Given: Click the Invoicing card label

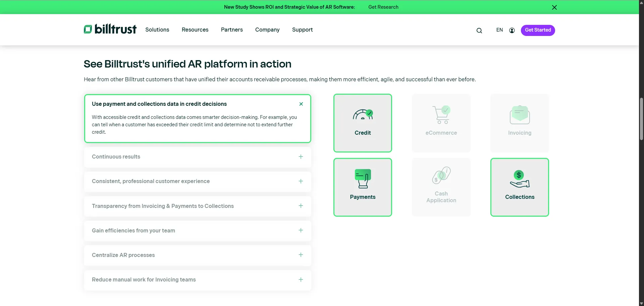Looking at the screenshot, I should (x=520, y=133).
